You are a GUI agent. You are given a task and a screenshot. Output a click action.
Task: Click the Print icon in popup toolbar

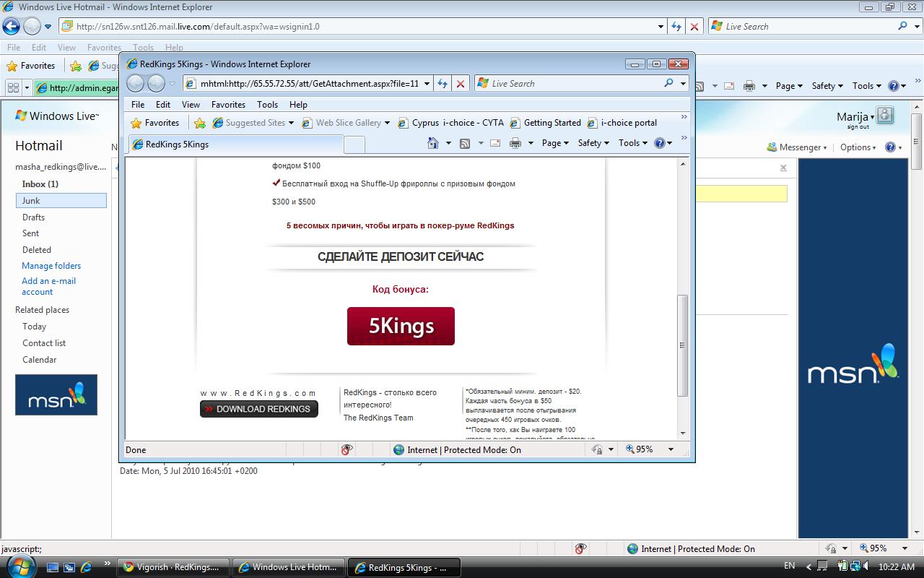click(515, 143)
